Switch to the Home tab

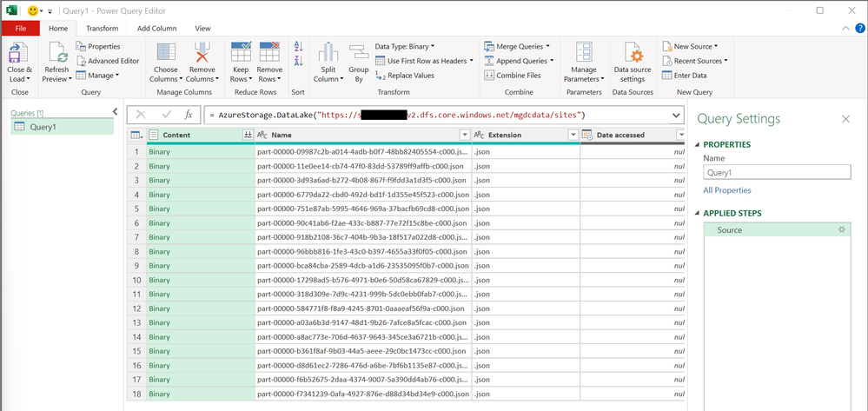[x=58, y=29]
